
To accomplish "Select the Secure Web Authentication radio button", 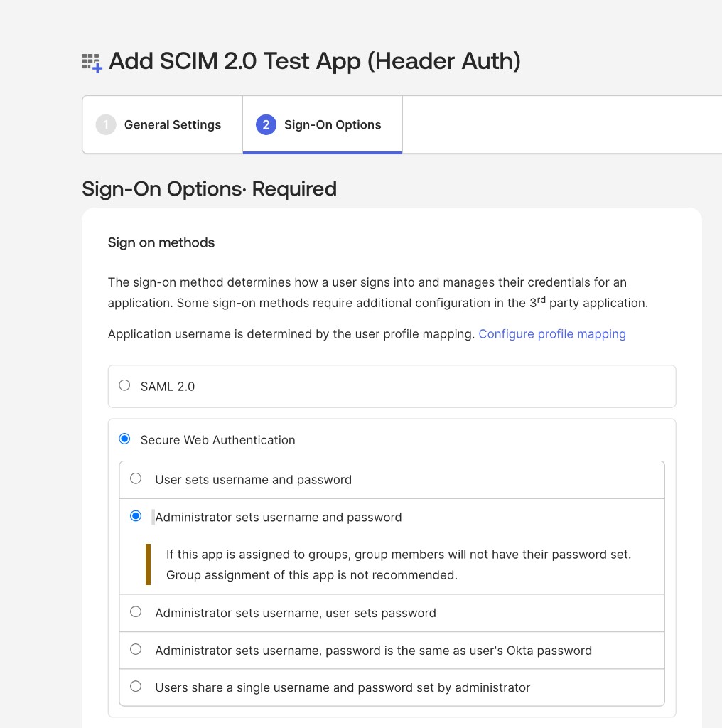I will (x=124, y=439).
